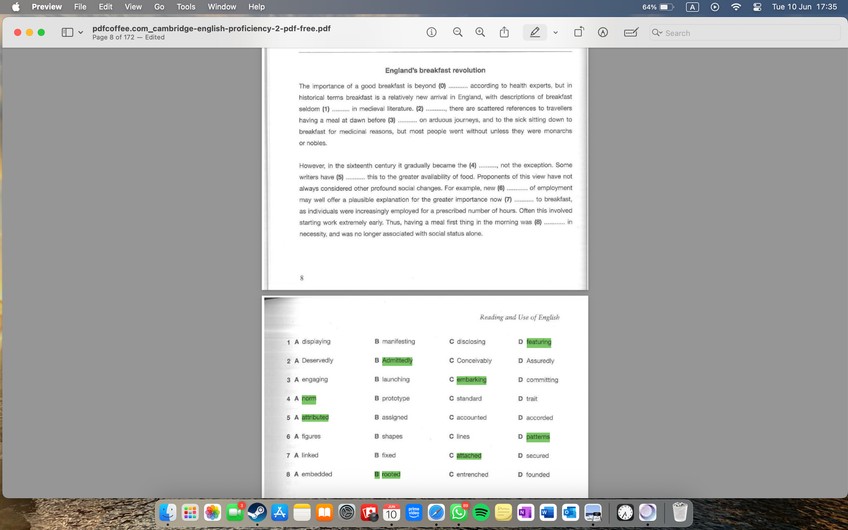The height and width of the screenshot is (530, 848).
Task: Zoom out of the PDF page
Action: point(458,32)
